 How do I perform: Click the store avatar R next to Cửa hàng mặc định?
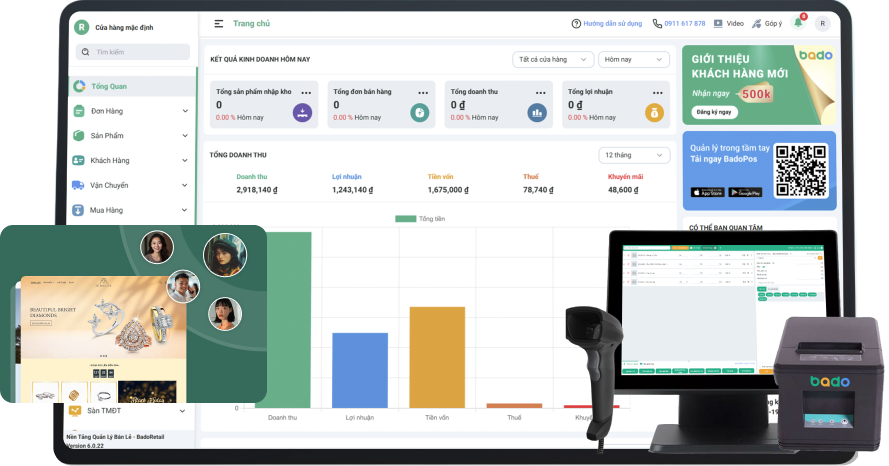(82, 27)
